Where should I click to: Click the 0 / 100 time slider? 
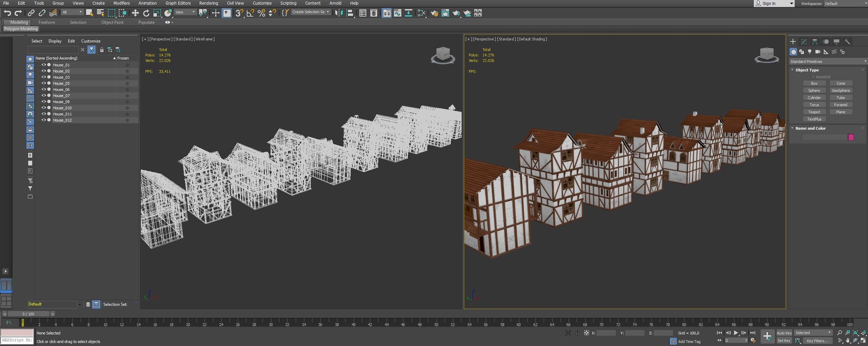point(28,314)
